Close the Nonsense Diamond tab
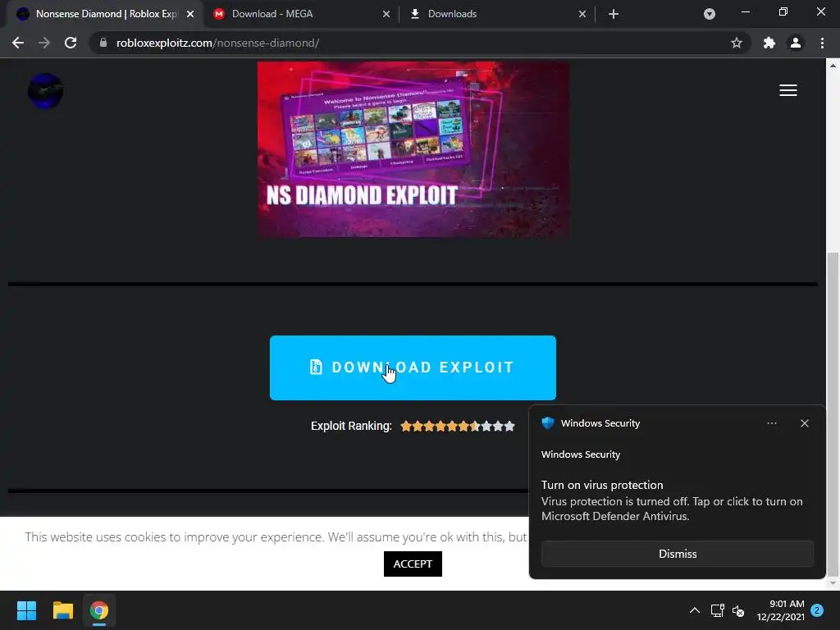 (x=190, y=14)
